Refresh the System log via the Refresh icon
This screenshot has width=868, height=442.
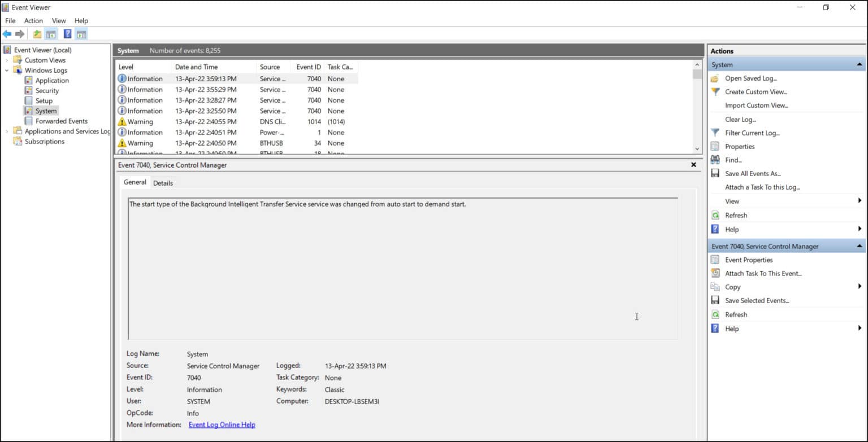coord(714,215)
